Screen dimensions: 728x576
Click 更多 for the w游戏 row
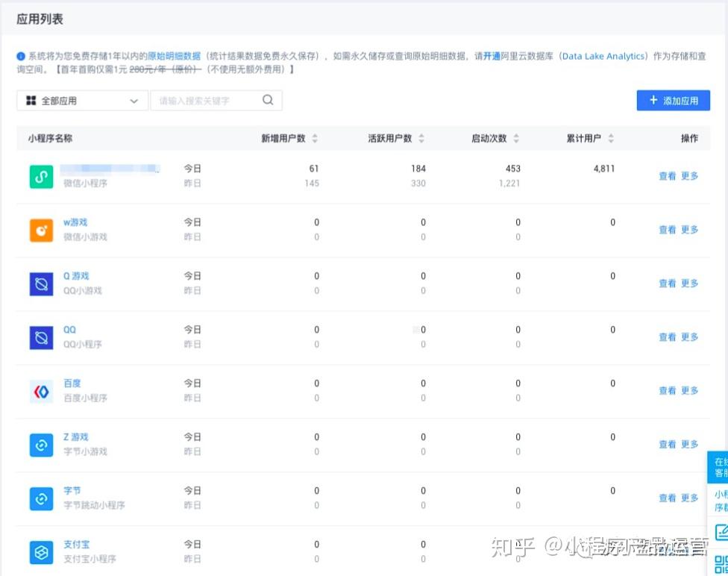click(689, 230)
